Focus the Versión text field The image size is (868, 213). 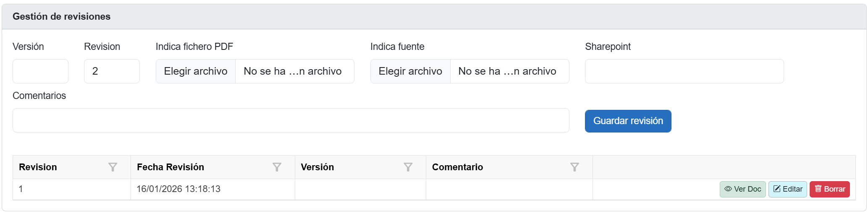coord(40,71)
